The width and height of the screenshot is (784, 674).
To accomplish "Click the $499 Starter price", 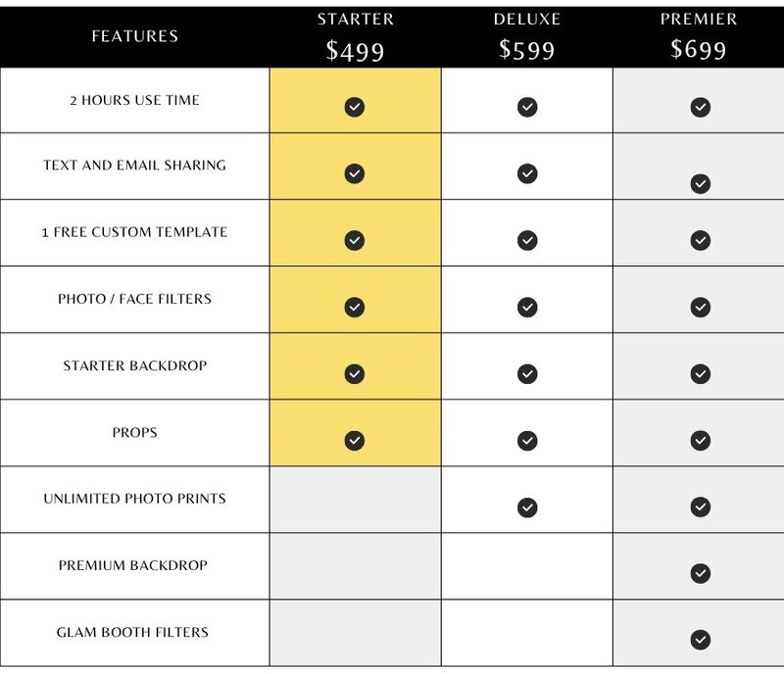I will (355, 51).
